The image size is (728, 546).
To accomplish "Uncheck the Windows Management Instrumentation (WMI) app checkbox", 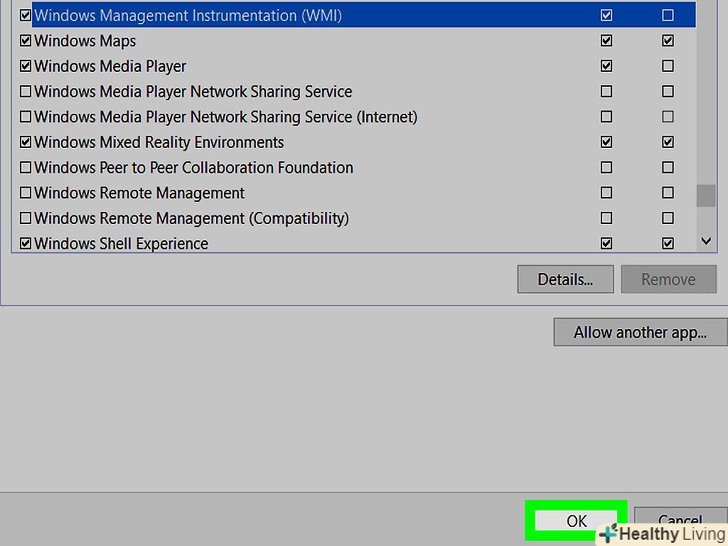I will point(26,15).
